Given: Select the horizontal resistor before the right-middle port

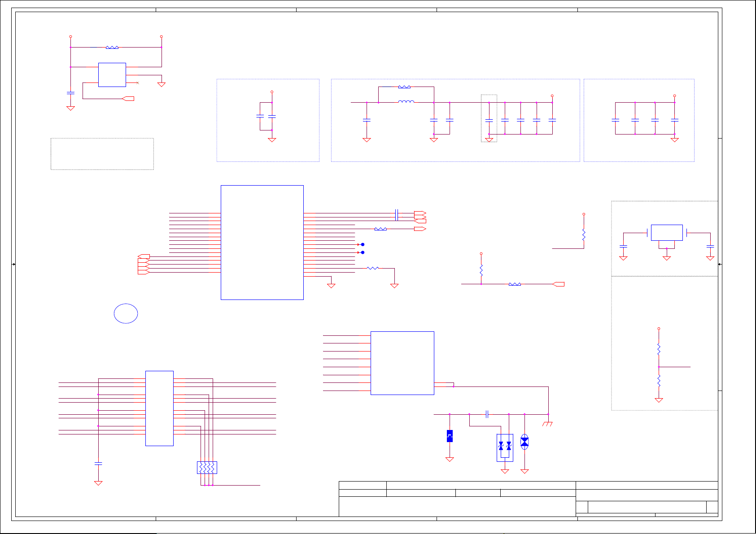Looking at the screenshot, I should point(515,284).
